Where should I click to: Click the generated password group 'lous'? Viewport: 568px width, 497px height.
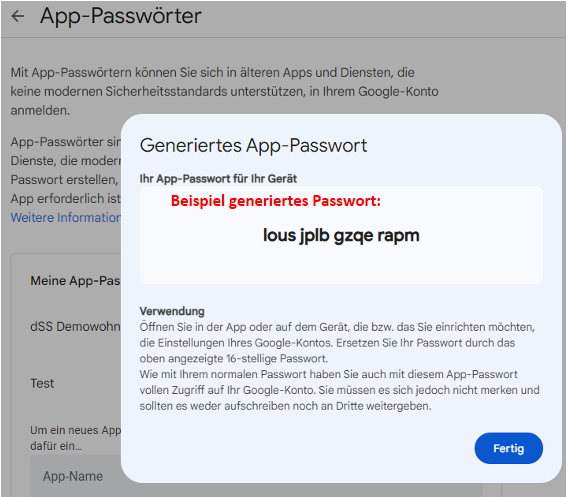point(279,235)
